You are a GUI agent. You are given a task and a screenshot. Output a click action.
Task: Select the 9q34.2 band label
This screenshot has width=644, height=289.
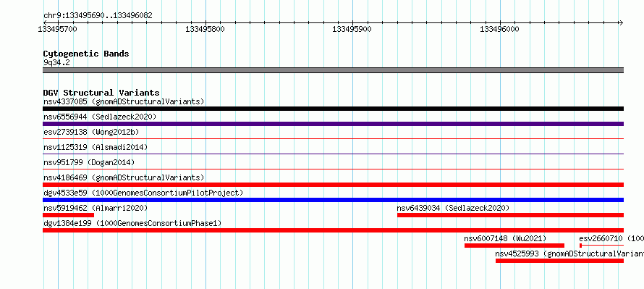pos(56,62)
